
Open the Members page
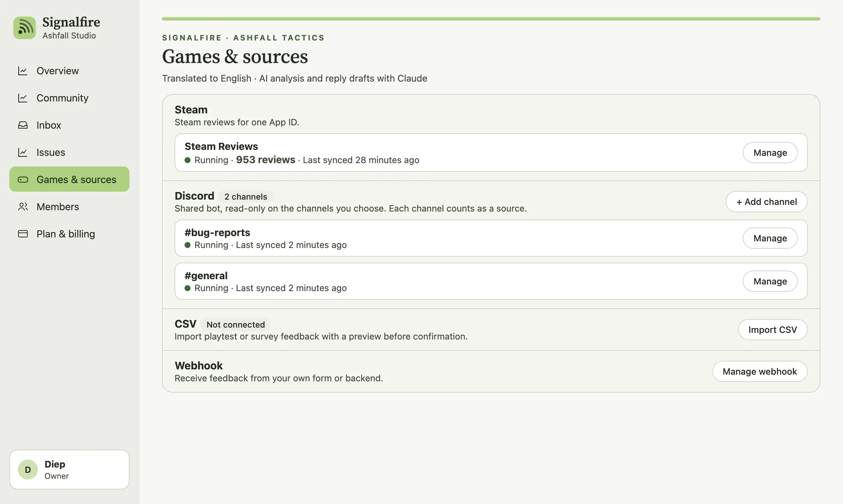tap(69, 207)
